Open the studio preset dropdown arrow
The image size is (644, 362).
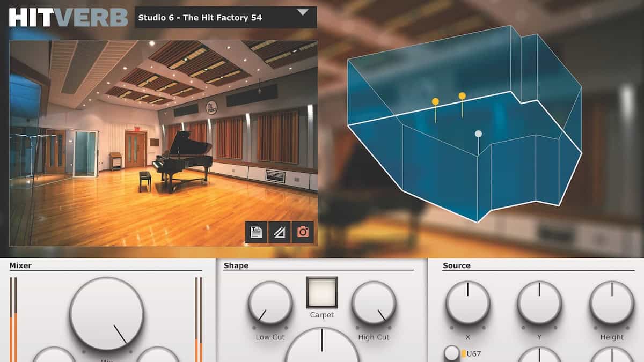pyautogui.click(x=303, y=13)
